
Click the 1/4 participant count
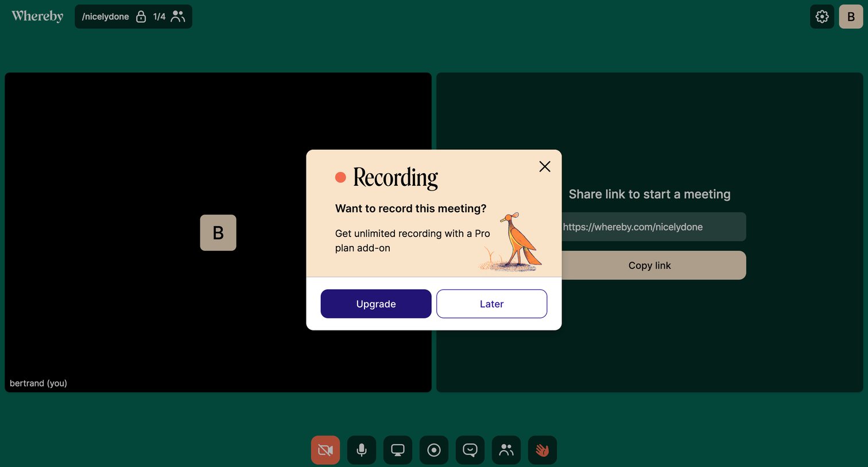tap(159, 17)
